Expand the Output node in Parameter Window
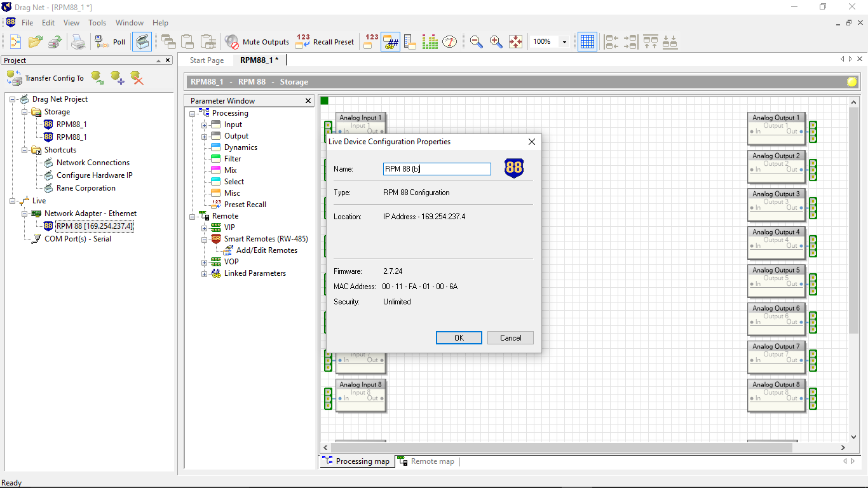The image size is (868, 488). [x=205, y=136]
